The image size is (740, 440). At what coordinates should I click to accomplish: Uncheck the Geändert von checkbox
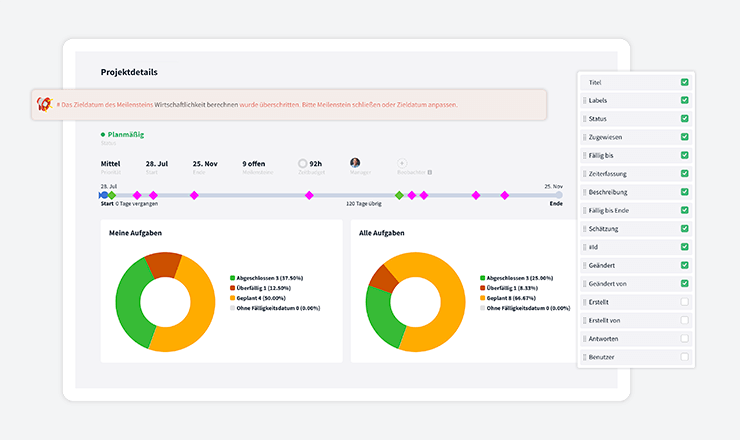(x=684, y=283)
